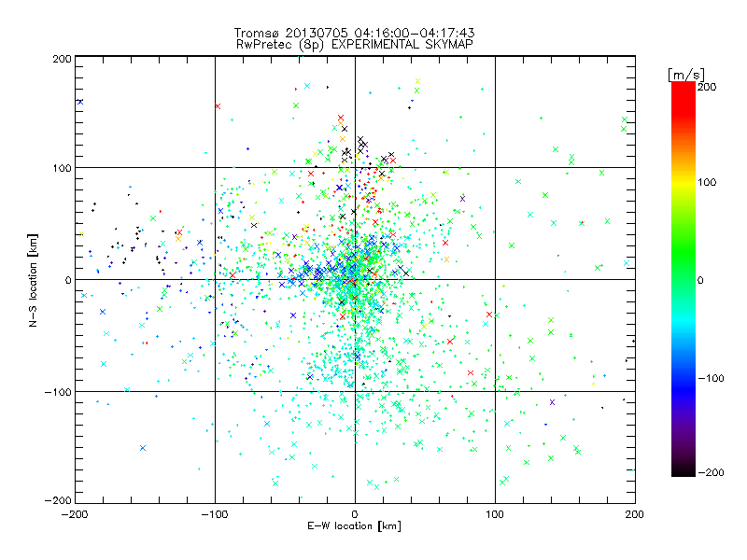Click the 0 tick on E-W axis
The width and height of the screenshot is (747, 560).
pos(355,514)
